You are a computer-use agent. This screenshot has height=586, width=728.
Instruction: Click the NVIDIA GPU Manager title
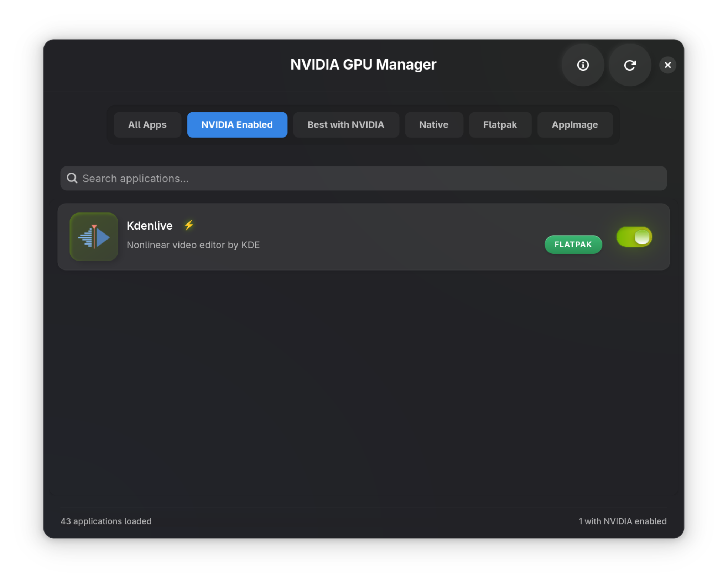tap(363, 65)
